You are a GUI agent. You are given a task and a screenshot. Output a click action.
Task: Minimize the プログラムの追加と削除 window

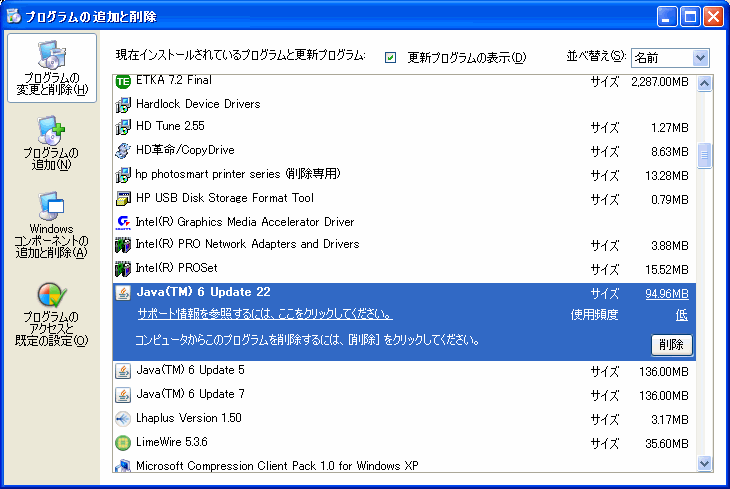coord(667,17)
